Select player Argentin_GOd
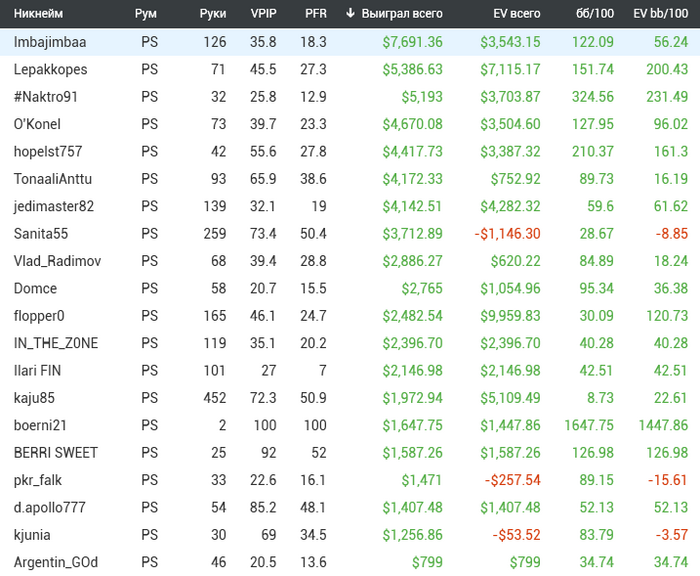The image size is (700, 576). point(56,562)
